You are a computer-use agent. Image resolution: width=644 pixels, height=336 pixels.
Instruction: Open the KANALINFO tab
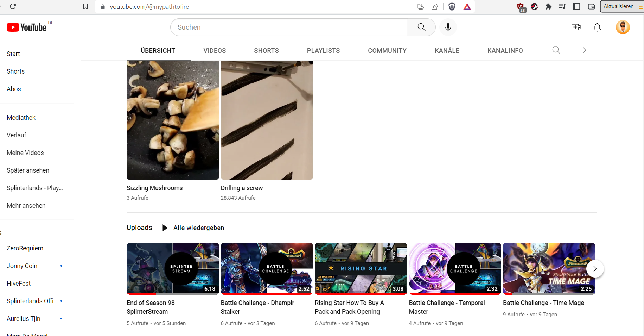[x=505, y=51]
